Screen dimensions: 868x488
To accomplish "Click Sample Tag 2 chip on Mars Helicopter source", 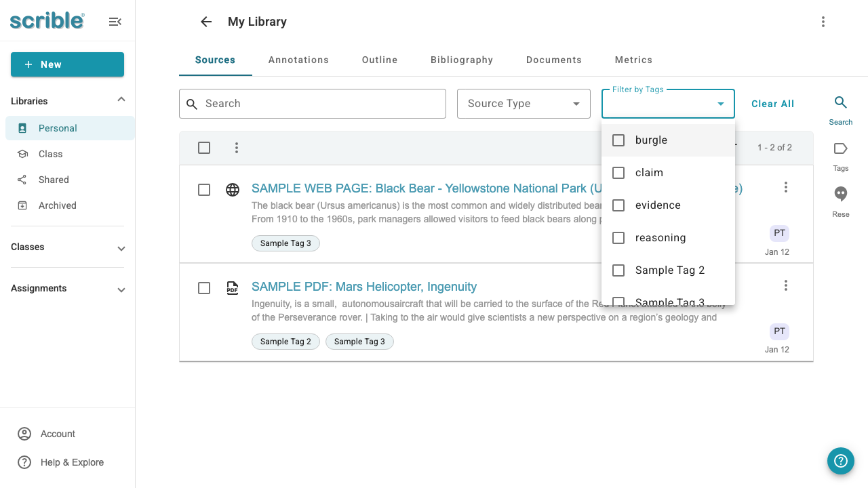I will coord(285,342).
